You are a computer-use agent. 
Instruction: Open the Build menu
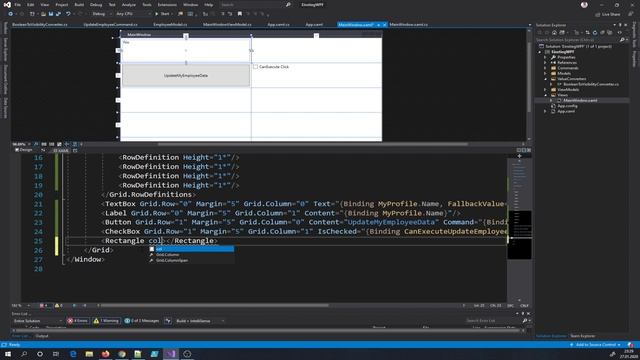click(79, 4)
